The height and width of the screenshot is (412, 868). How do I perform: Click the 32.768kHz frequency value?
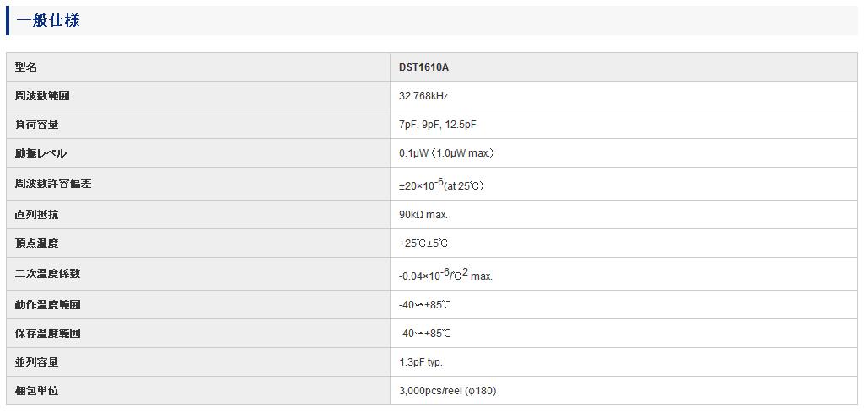click(423, 96)
